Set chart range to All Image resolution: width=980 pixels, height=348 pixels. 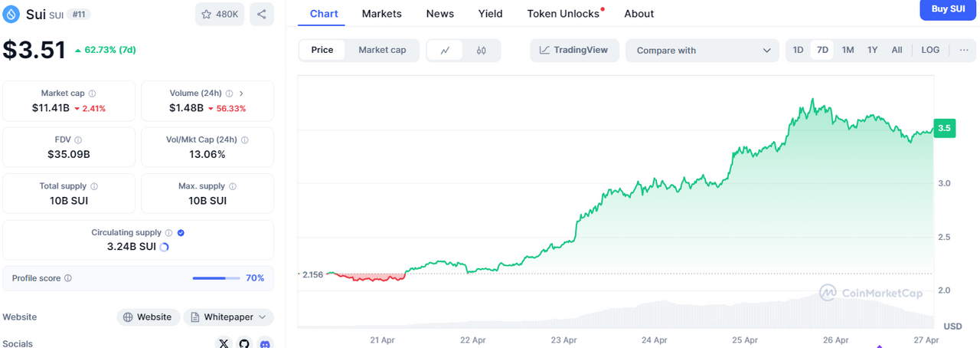point(897,50)
